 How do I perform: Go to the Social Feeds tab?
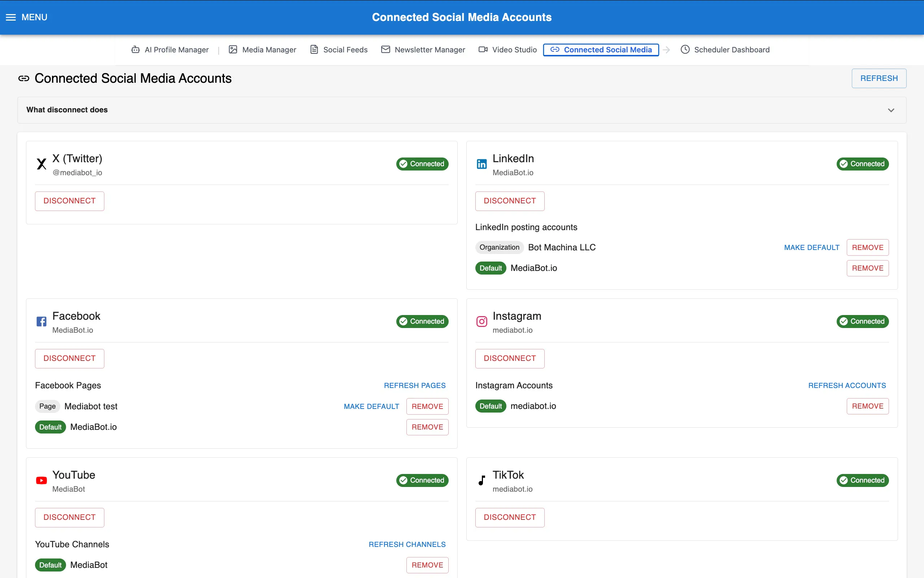coord(338,50)
